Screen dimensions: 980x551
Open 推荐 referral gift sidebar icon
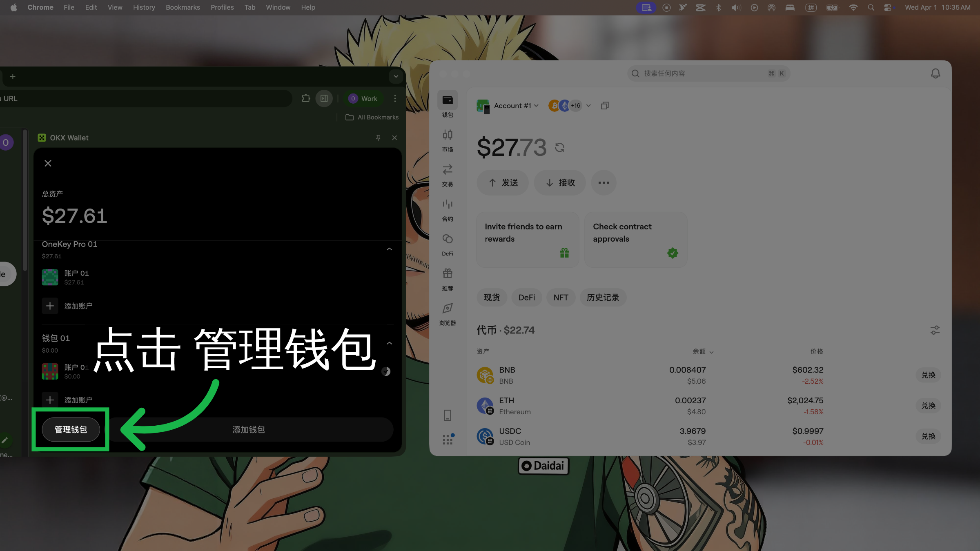pyautogui.click(x=448, y=279)
